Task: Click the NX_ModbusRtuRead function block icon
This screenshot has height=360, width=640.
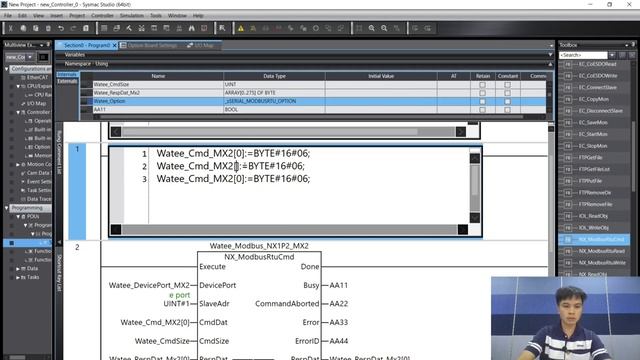Action: coord(568,251)
